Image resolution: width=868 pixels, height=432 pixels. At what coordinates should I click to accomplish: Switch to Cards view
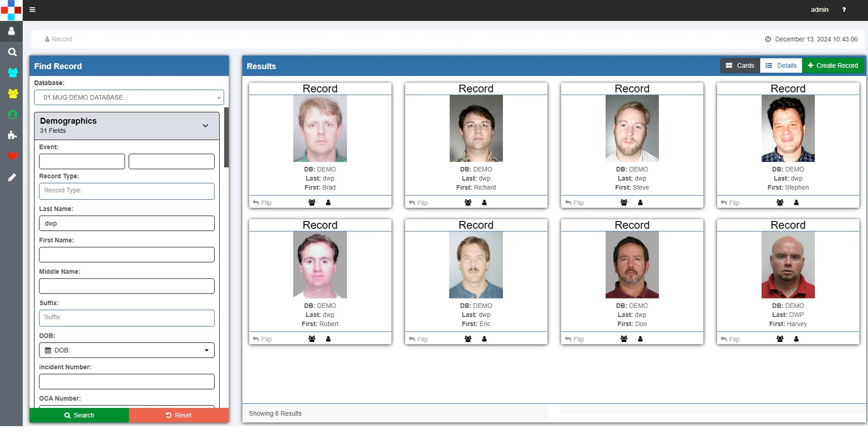(740, 66)
